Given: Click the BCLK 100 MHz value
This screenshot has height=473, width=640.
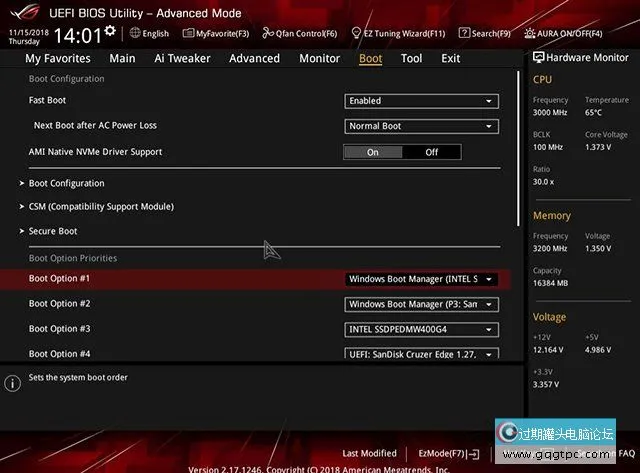Looking at the screenshot, I should [548, 147].
